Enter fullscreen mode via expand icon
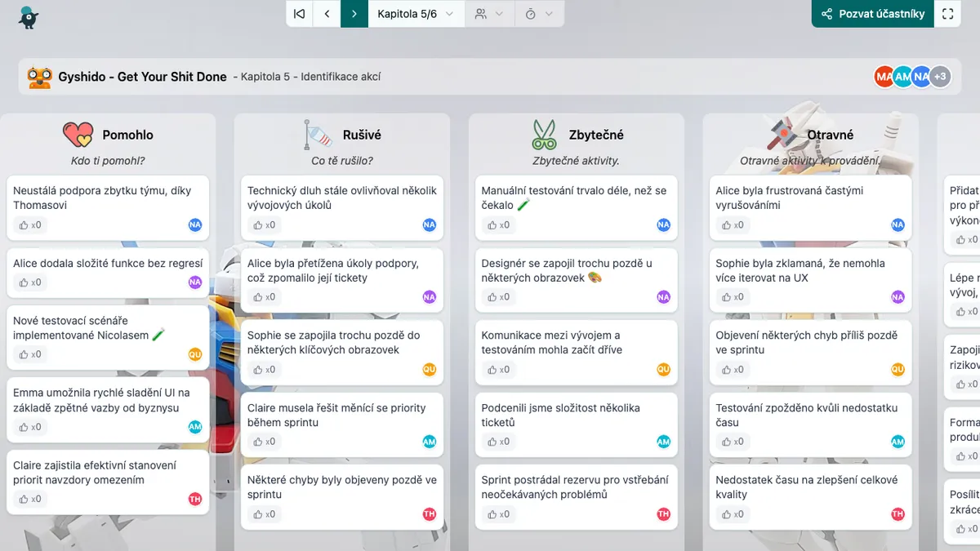Screen dimensions: 980x551 coord(947,14)
